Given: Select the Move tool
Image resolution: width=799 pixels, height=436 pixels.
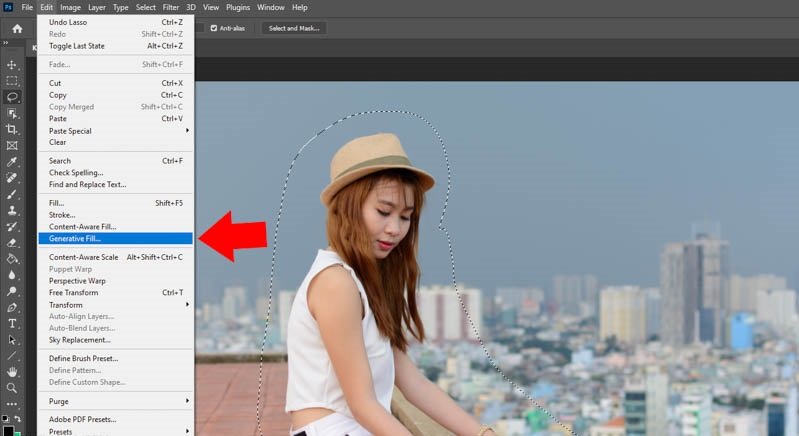Looking at the screenshot, I should 12,65.
